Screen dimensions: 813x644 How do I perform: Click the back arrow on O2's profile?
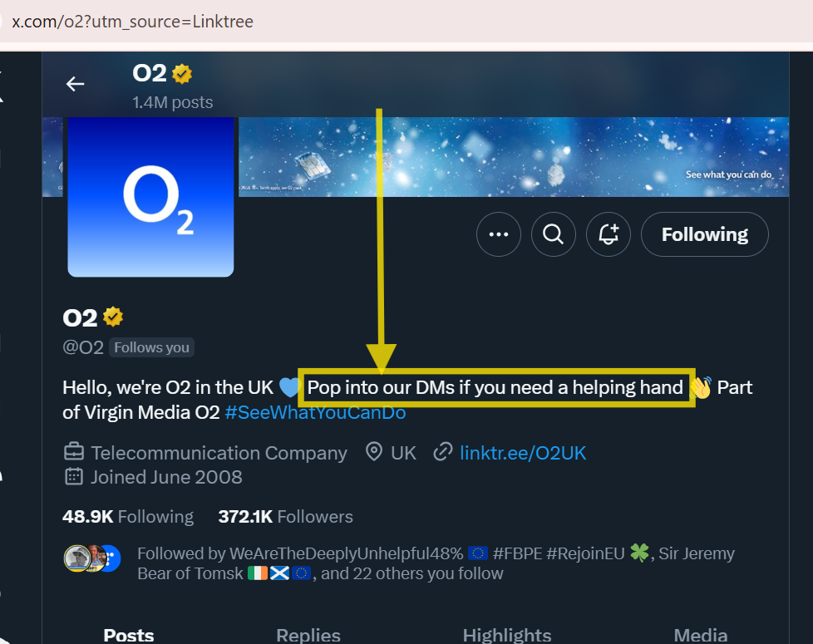coord(75,83)
